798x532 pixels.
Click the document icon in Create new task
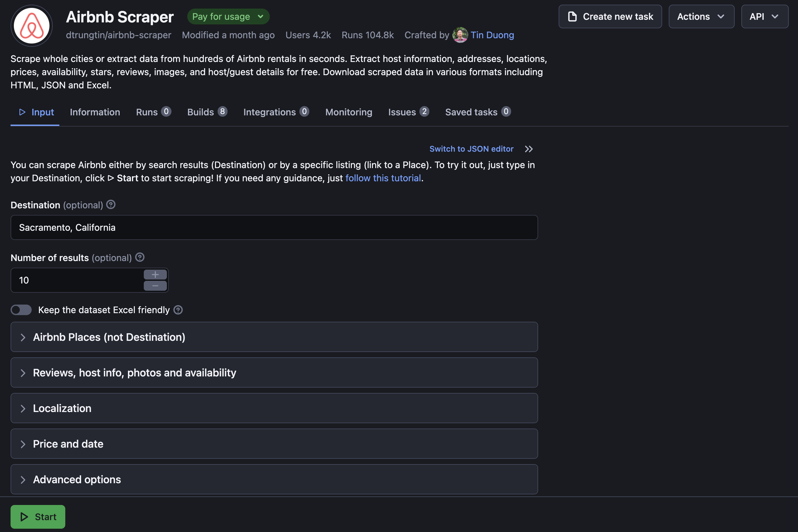click(572, 16)
